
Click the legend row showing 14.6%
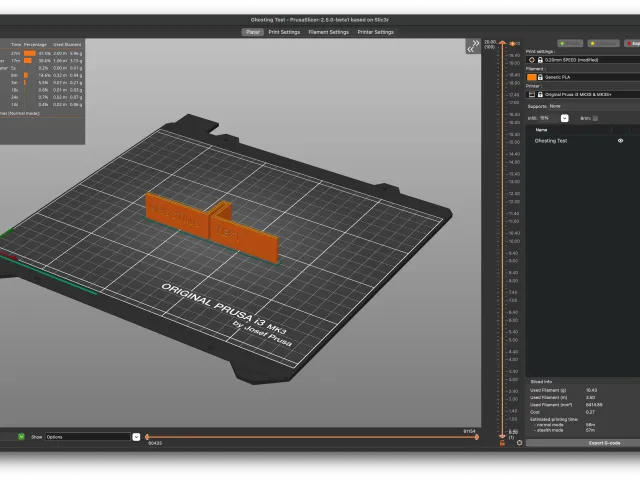(42, 76)
